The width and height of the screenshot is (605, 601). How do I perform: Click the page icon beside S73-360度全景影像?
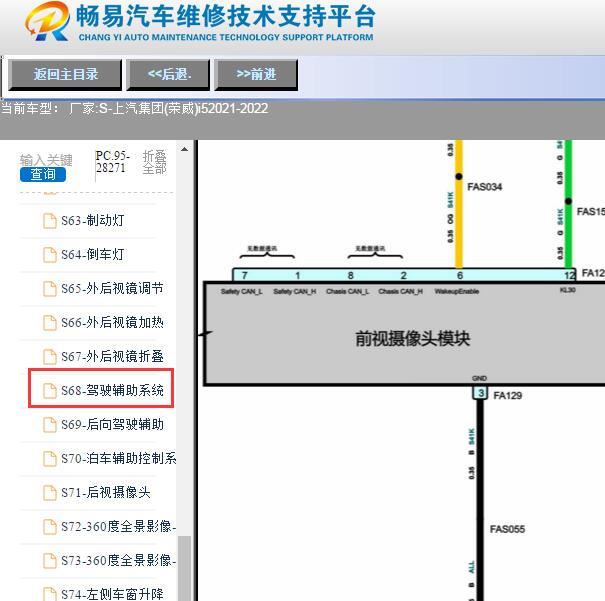49,560
